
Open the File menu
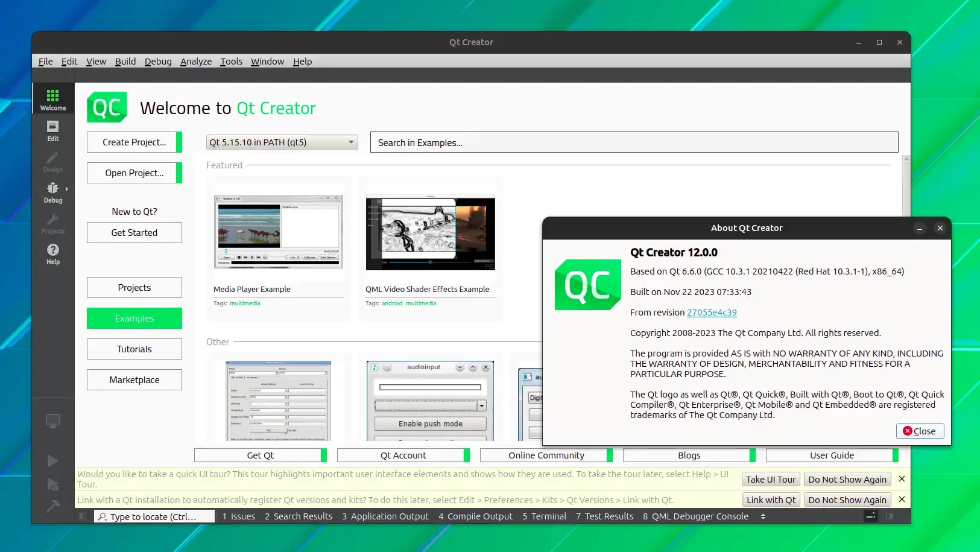(x=45, y=62)
